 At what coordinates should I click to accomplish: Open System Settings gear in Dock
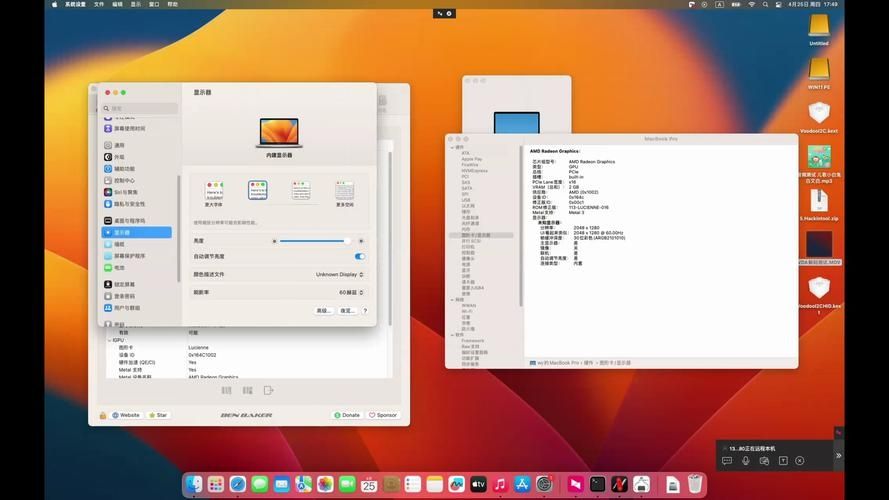(x=544, y=484)
